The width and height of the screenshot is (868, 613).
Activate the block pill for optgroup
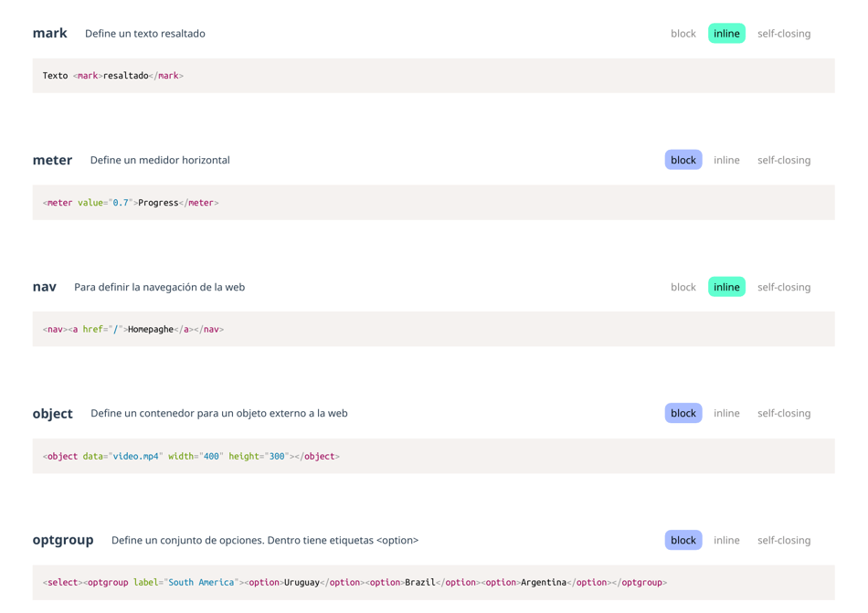pyautogui.click(x=683, y=539)
